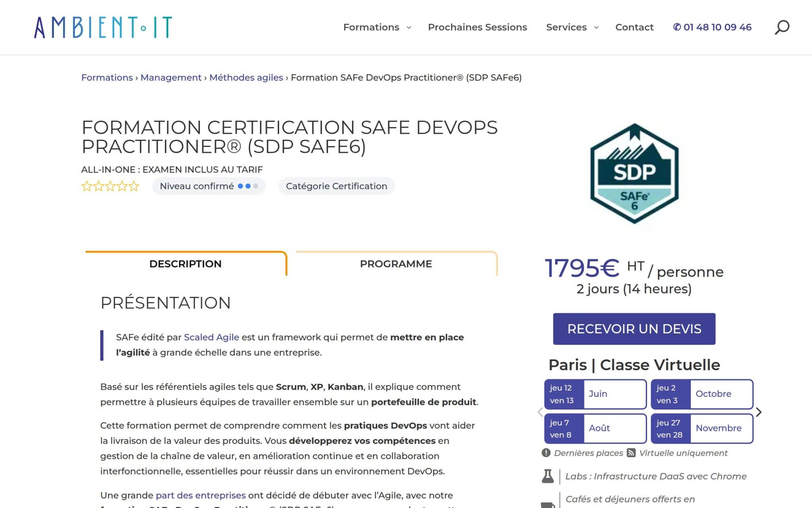Click the 'Catégorie Certification' badge
812x508 pixels.
point(337,186)
